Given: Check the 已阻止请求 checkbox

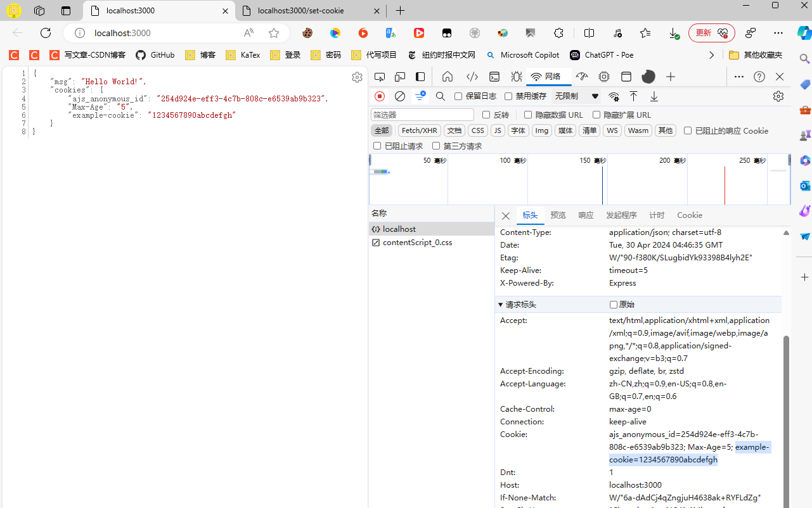Looking at the screenshot, I should [377, 146].
